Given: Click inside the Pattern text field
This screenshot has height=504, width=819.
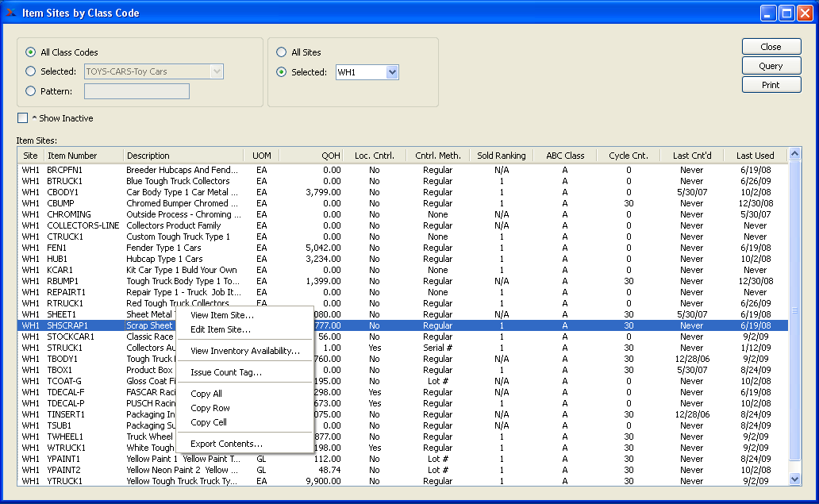Looking at the screenshot, I should (x=136, y=91).
